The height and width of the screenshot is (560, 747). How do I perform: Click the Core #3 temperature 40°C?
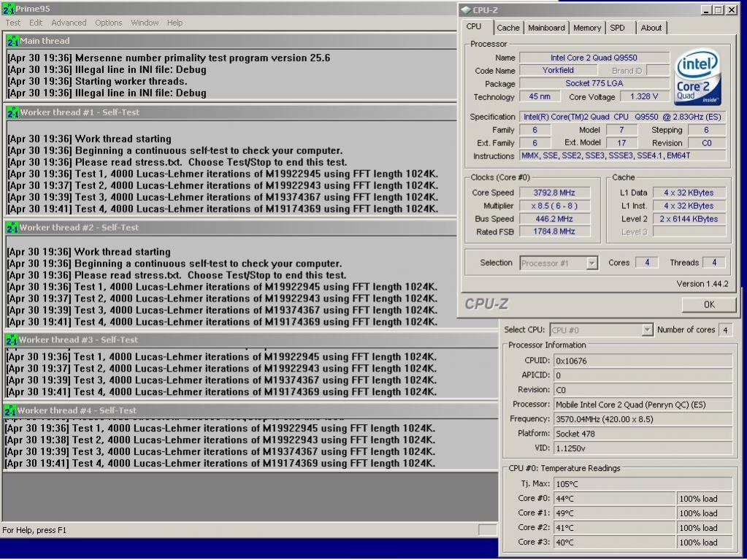click(x=614, y=542)
